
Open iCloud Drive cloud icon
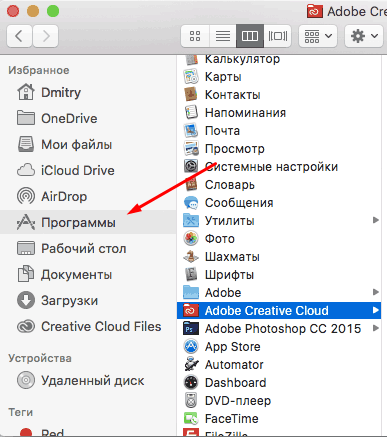pyautogui.click(x=26, y=170)
